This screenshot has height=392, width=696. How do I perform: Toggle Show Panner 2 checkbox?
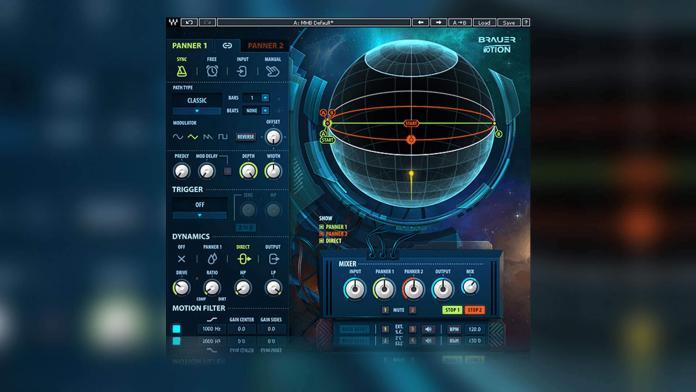coord(321,234)
